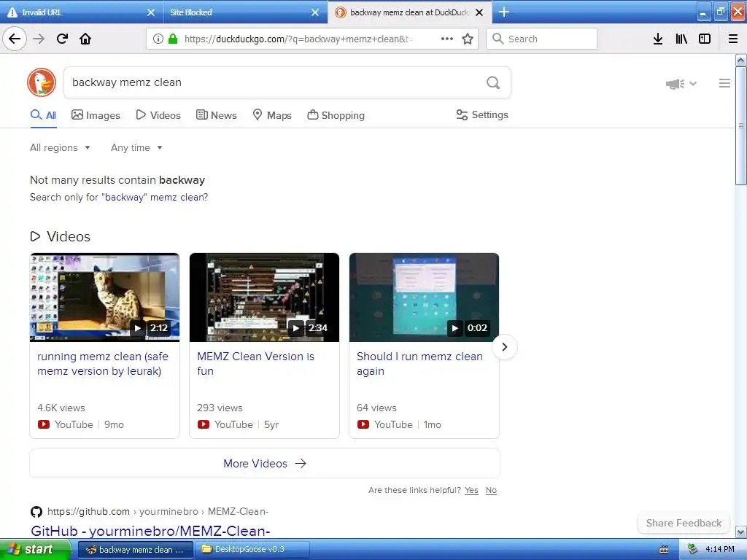Click the system tray network icon
This screenshot has height=560, width=747.
[x=693, y=549]
